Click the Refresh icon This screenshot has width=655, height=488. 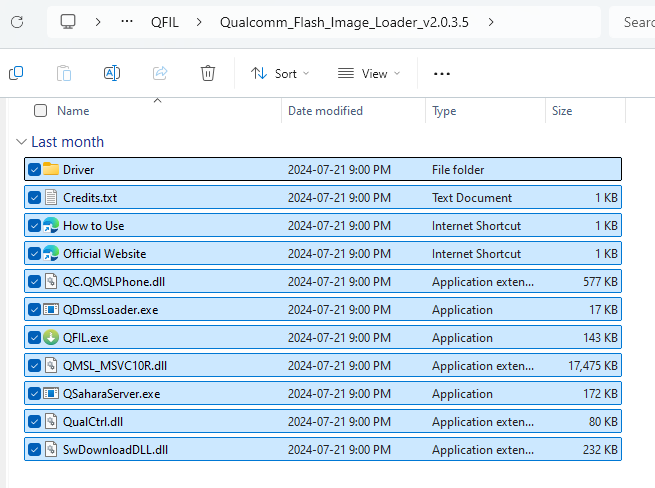pos(17,22)
